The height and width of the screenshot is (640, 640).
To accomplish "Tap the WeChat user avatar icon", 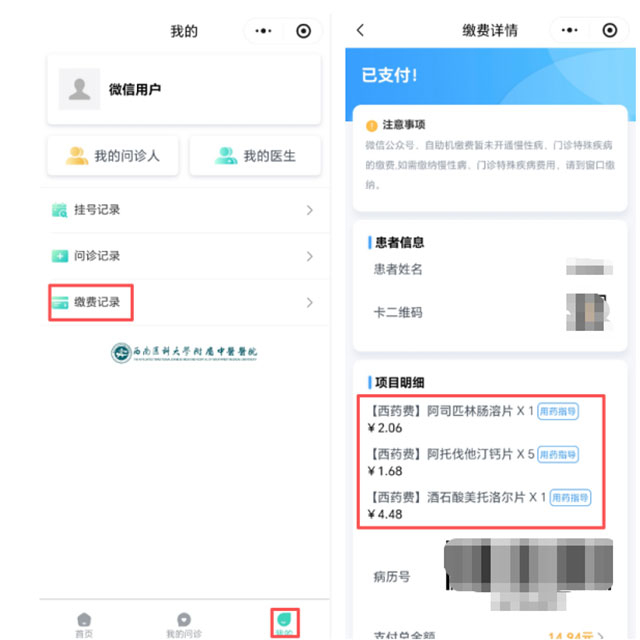I will pos(79,89).
